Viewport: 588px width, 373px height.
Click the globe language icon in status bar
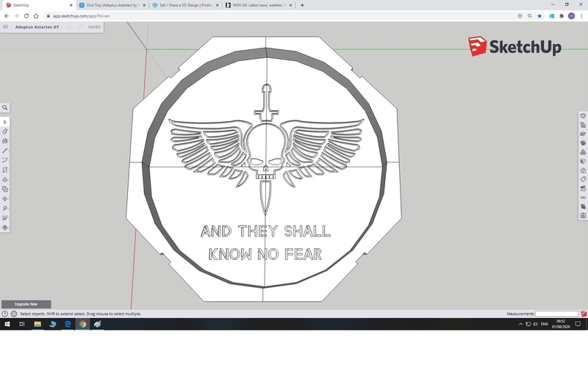coord(14,314)
